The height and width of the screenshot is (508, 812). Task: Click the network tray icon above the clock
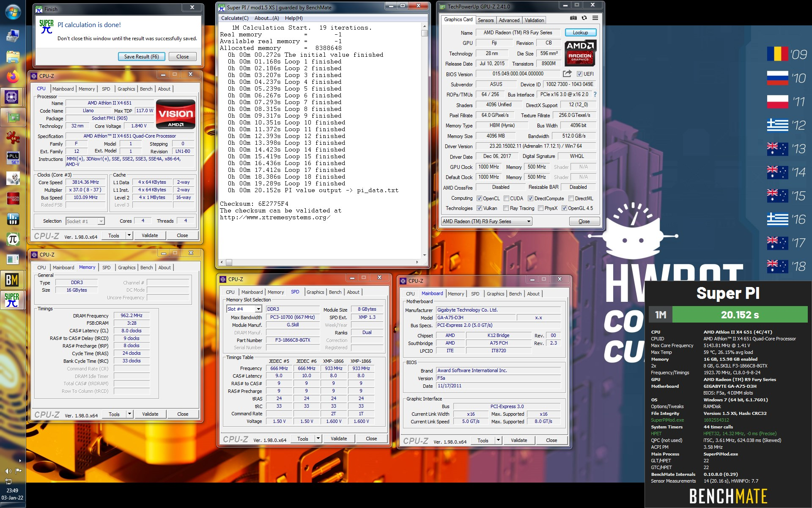click(8, 481)
